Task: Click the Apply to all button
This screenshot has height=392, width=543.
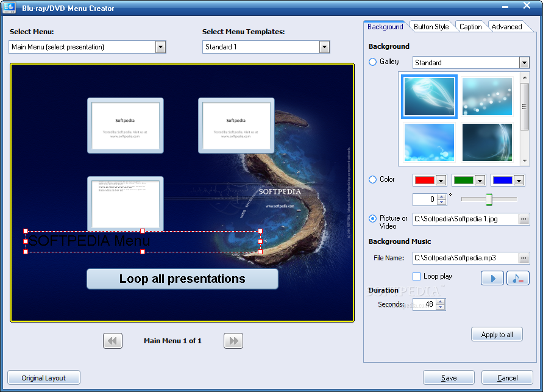Action: click(497, 335)
